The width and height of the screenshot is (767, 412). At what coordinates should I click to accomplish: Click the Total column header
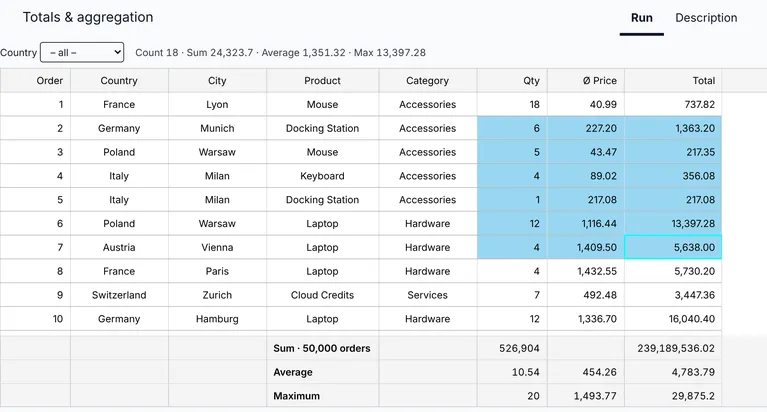[673, 81]
